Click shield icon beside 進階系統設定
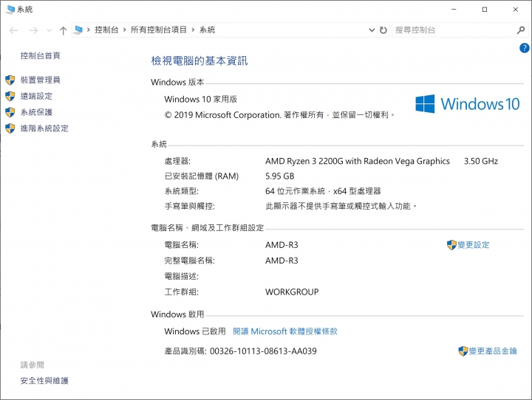Screen dimensions: 532x400 pyautogui.click(x=10, y=128)
